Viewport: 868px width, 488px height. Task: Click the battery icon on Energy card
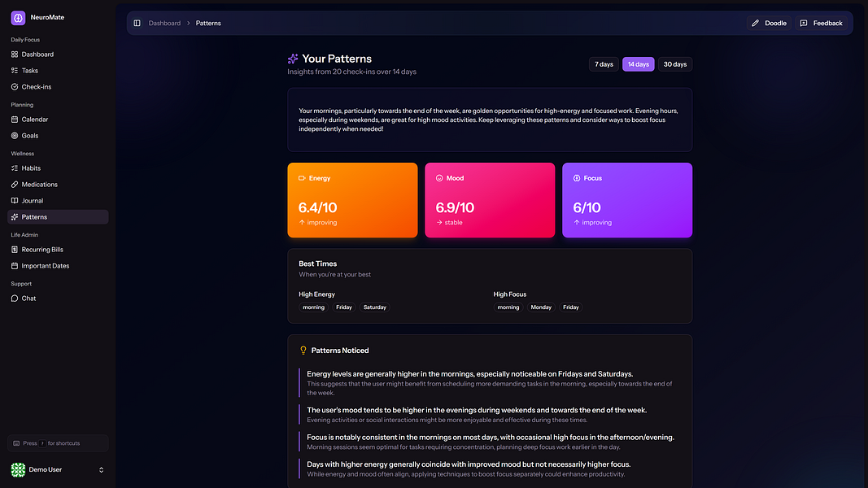point(302,178)
